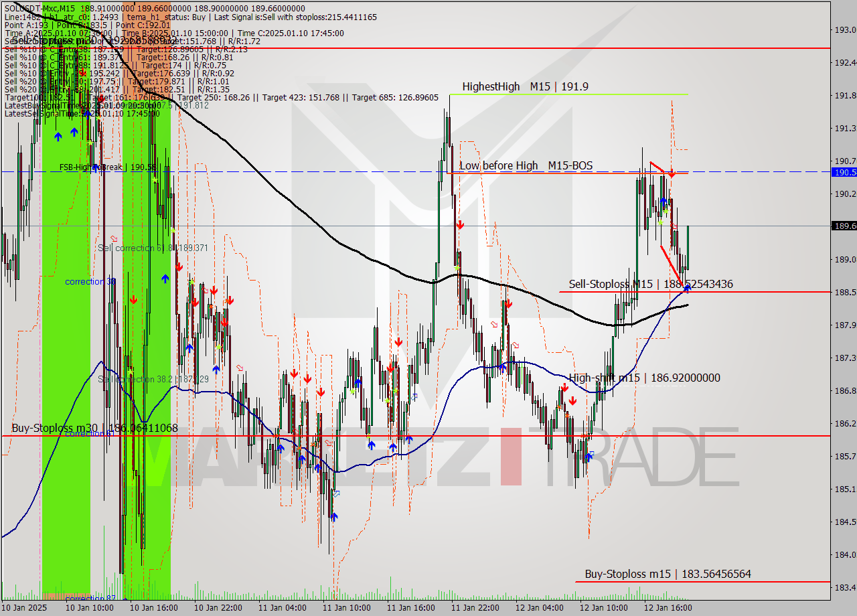Select the 187.9 price axis label
Viewport: 857px width, 616px height.
coord(845,325)
